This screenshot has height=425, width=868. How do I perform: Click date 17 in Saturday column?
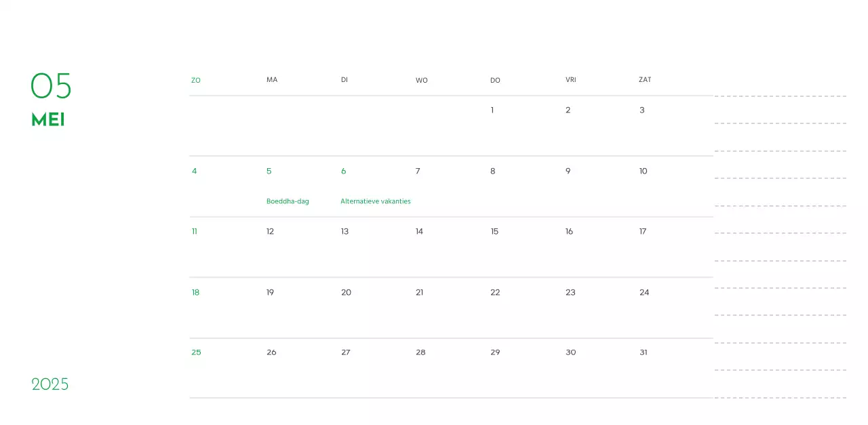(642, 231)
